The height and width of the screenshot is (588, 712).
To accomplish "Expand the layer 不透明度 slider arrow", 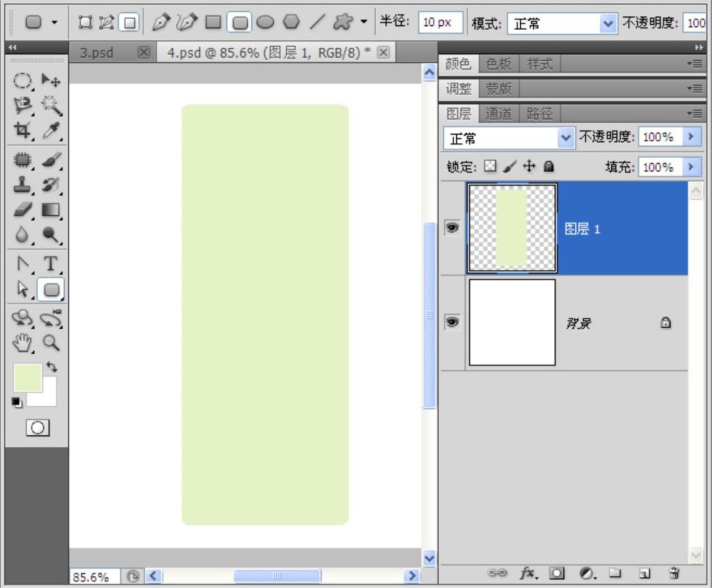I will pos(691,137).
